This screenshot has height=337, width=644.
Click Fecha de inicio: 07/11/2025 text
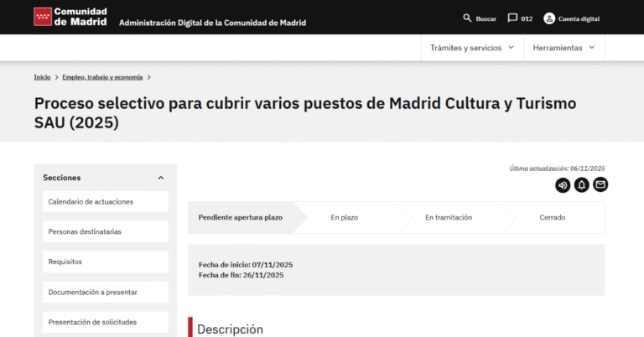click(246, 265)
